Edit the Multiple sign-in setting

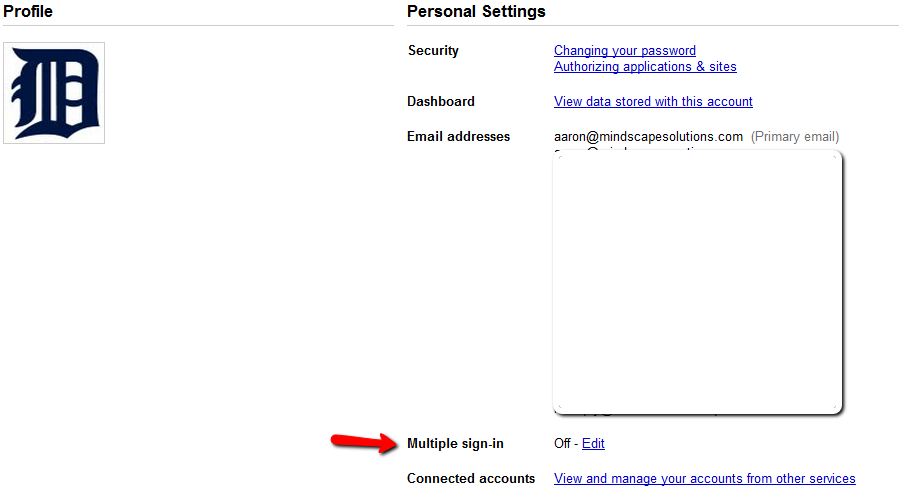[x=593, y=443]
